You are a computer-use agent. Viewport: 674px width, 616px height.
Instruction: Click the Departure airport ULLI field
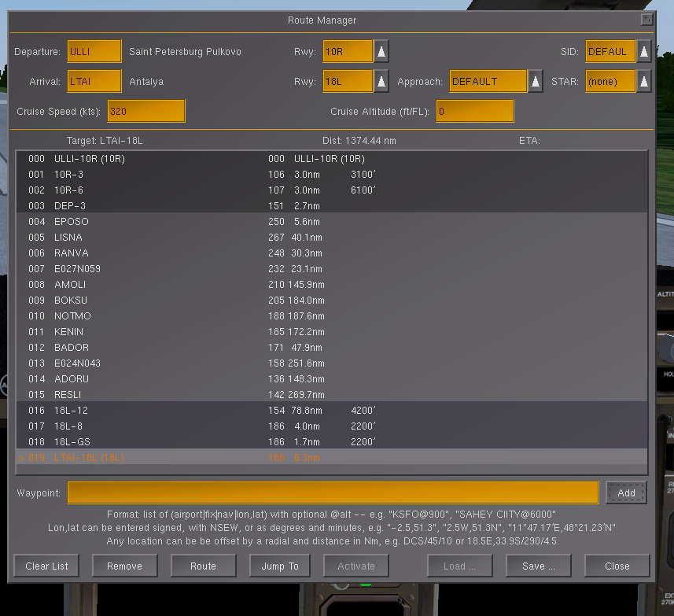(x=94, y=52)
